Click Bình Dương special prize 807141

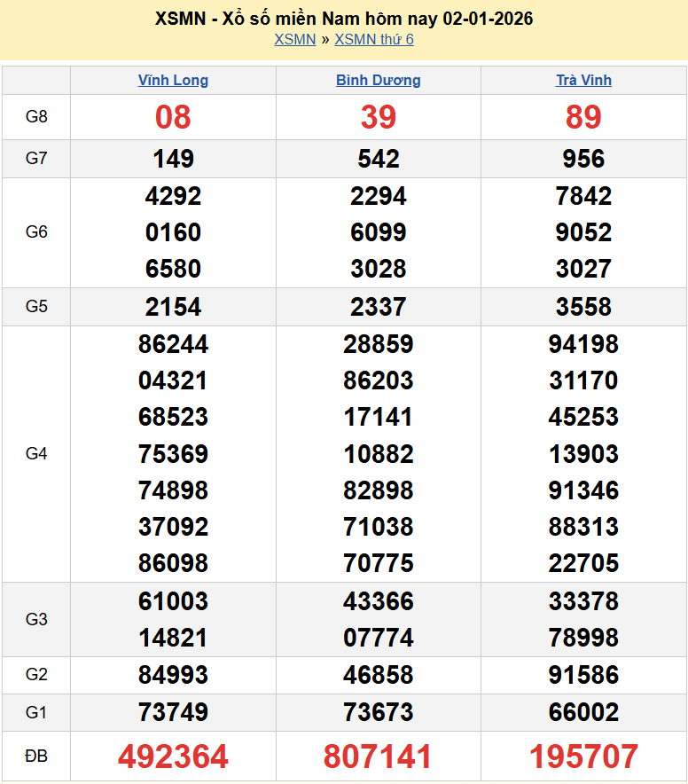378,757
